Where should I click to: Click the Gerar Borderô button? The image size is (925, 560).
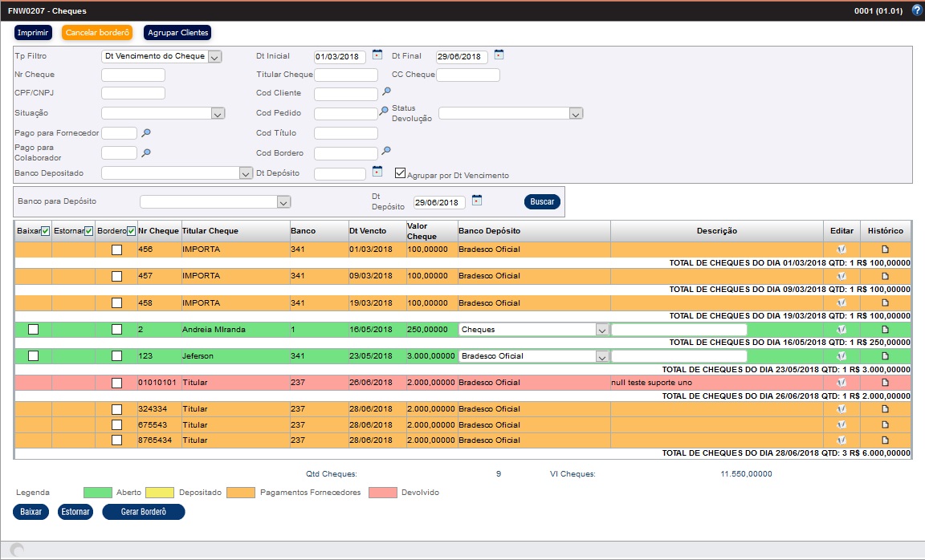click(143, 512)
